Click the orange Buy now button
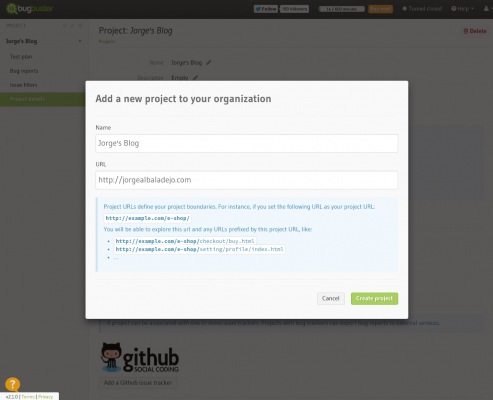Screen dimensions: 493x400 pyautogui.click(x=380, y=9)
